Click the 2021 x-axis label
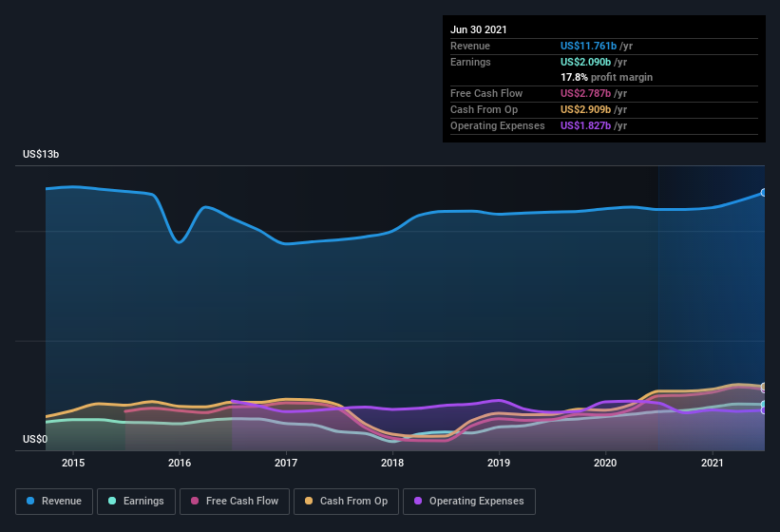 click(713, 463)
